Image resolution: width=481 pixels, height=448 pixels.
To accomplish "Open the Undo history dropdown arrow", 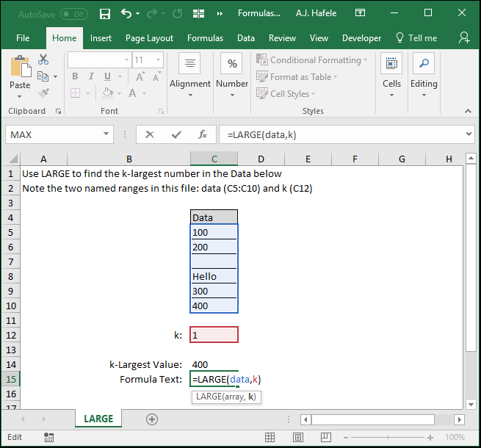I will [x=138, y=13].
